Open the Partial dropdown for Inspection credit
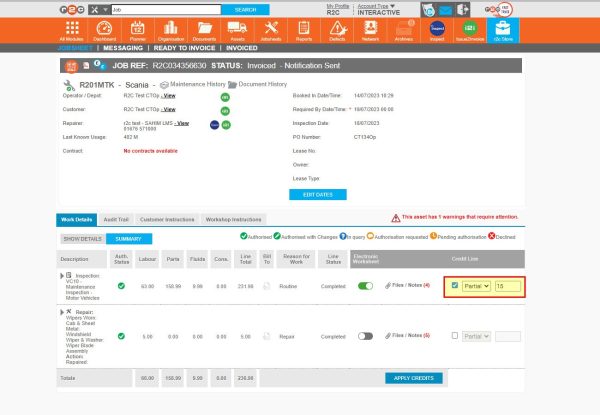Viewport: 600px width, 415px height. 476,286
